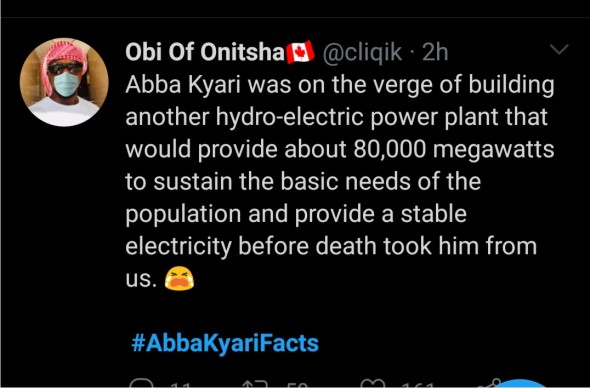Tap the crying face emoji in tweet

coord(179,278)
